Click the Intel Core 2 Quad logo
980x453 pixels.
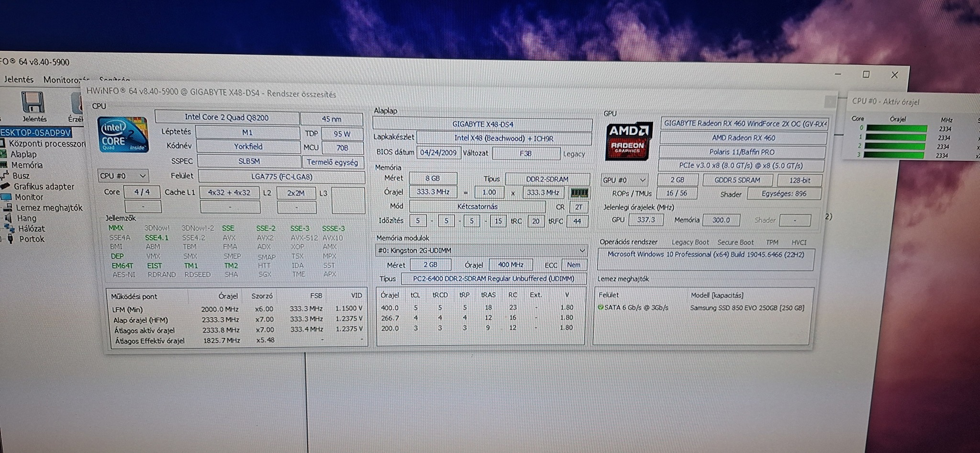pyautogui.click(x=123, y=135)
